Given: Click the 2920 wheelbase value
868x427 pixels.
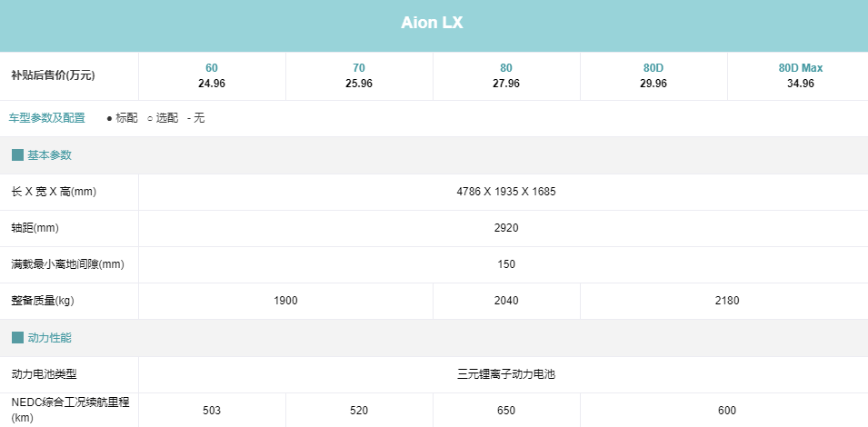Looking at the screenshot, I should [506, 228].
